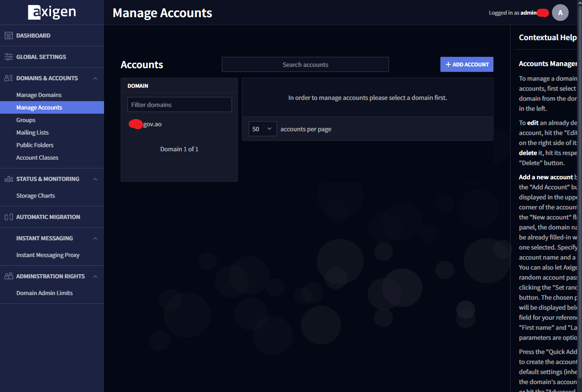Click the Administration Rights users icon
Image resolution: width=582 pixels, height=392 pixels.
tap(8, 276)
